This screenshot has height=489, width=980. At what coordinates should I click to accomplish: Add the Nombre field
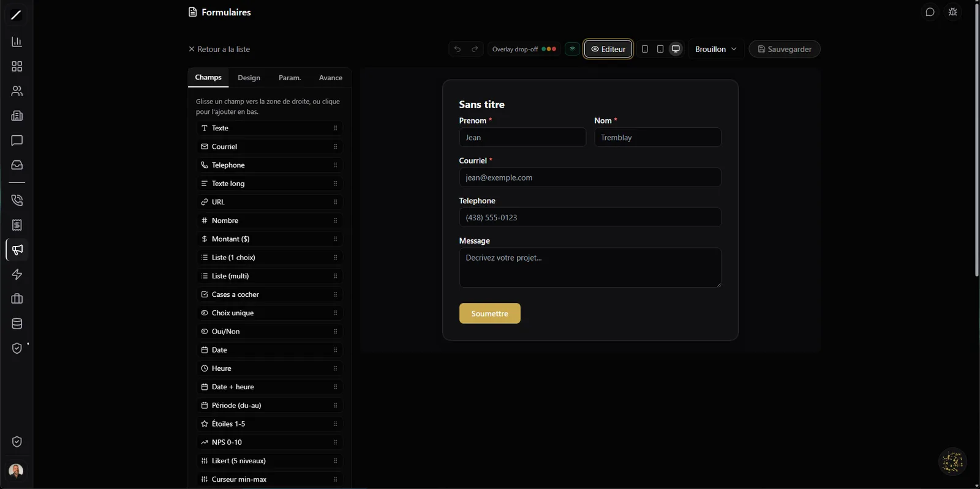pos(269,220)
